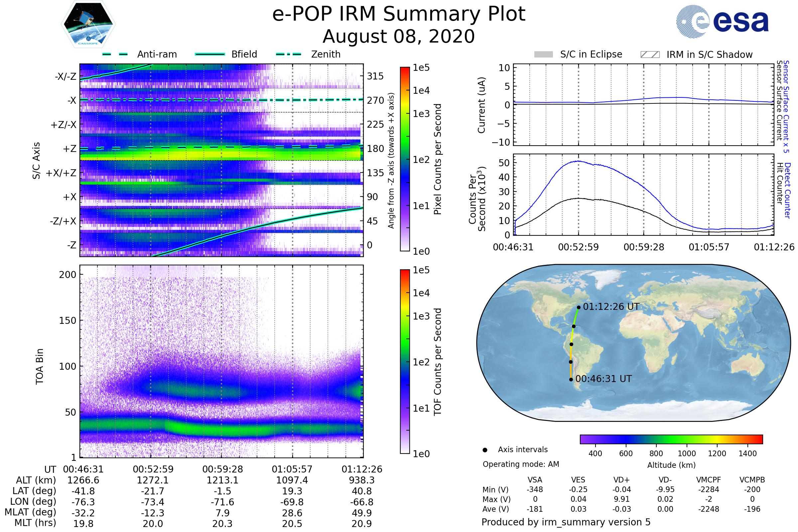798x532 pixels.
Task: Click the Pixel Counts per Second colorbar
Action: [405, 159]
